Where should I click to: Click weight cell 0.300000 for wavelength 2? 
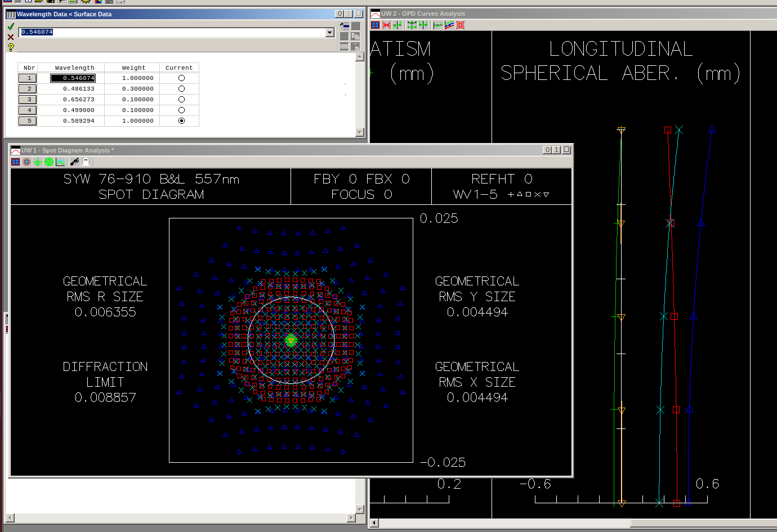[x=133, y=89]
